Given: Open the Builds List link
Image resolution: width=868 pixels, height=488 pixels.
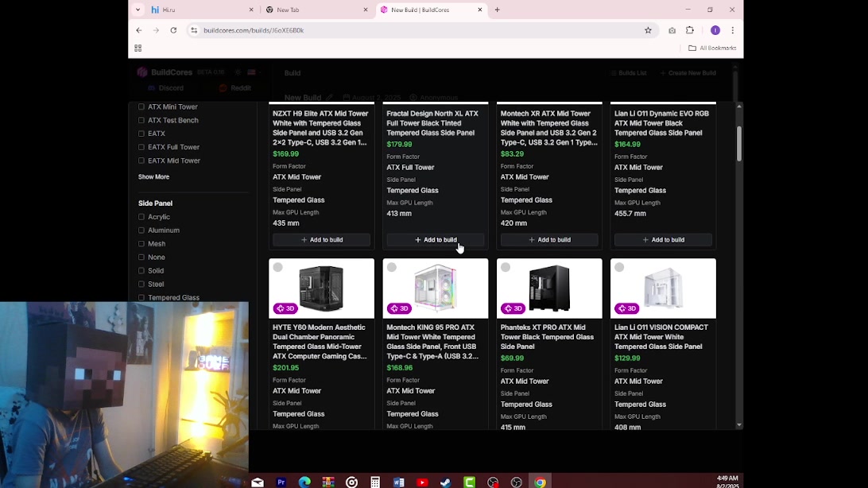Looking at the screenshot, I should (x=628, y=73).
